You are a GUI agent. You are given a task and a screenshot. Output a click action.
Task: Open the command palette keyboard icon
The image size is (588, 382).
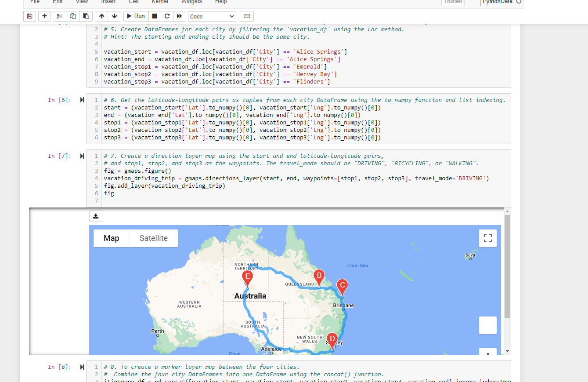pos(247,16)
